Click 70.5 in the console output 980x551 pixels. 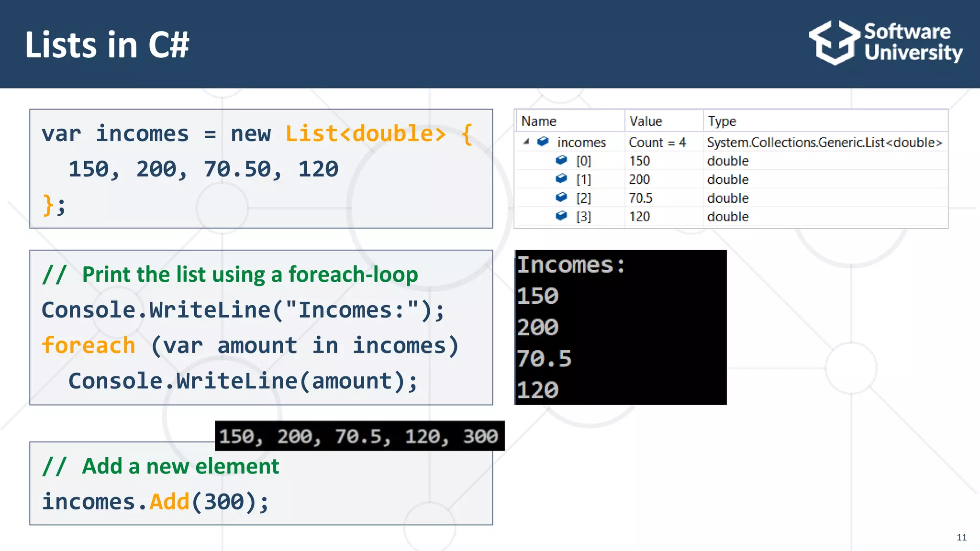tap(544, 359)
